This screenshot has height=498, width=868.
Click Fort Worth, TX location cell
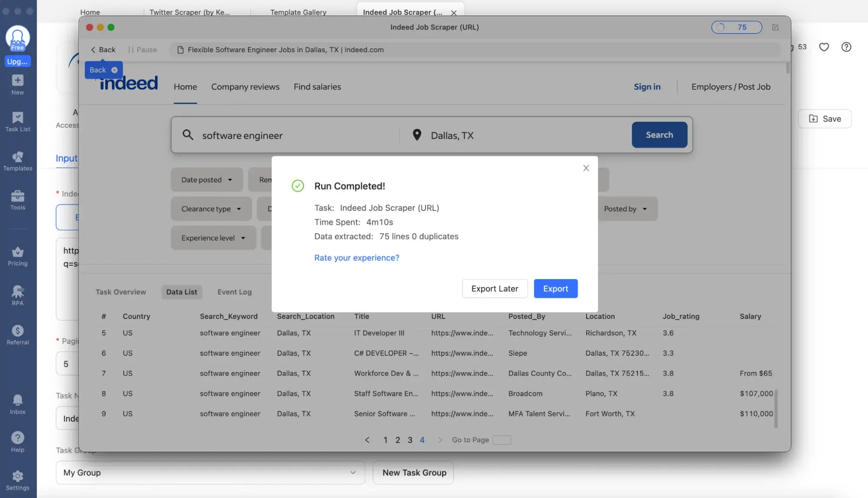tap(610, 414)
